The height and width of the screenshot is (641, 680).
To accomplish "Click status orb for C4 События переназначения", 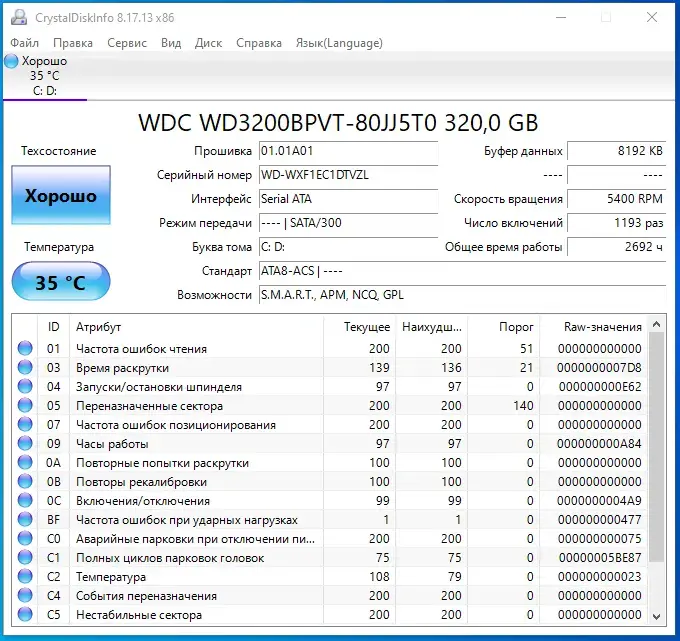I will (25, 595).
